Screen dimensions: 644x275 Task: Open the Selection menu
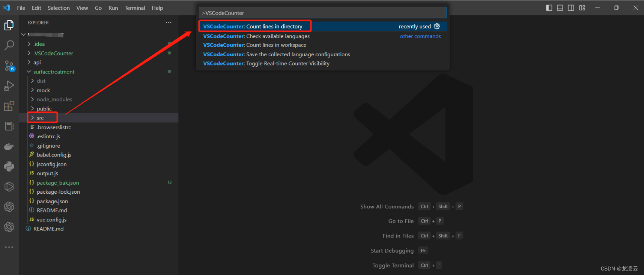pyautogui.click(x=59, y=8)
